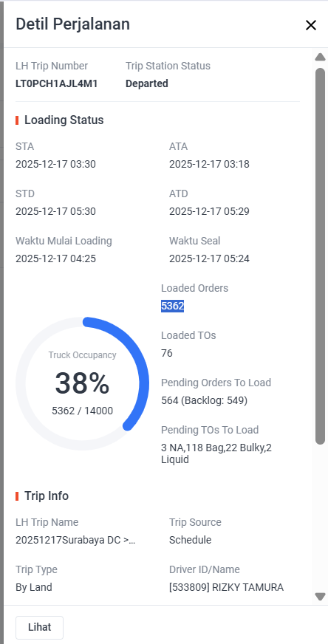
Task: Click the Trip Source Schedule value
Action: [x=191, y=540]
